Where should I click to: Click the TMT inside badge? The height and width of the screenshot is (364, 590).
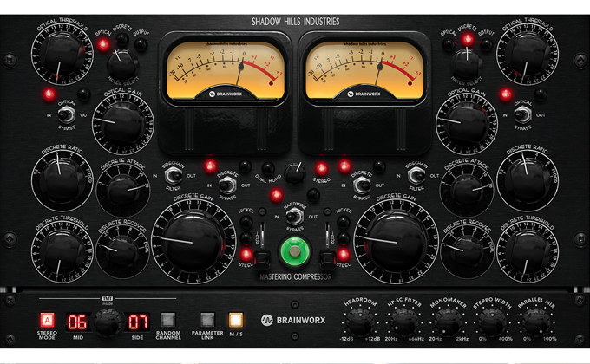coord(108,301)
